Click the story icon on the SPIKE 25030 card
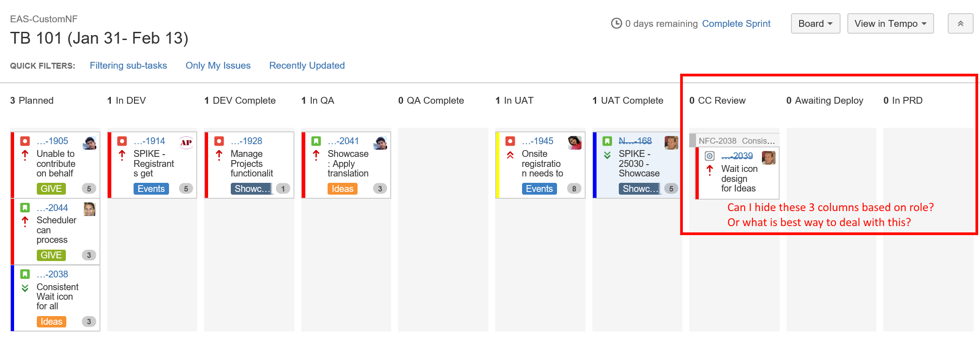 [607, 141]
